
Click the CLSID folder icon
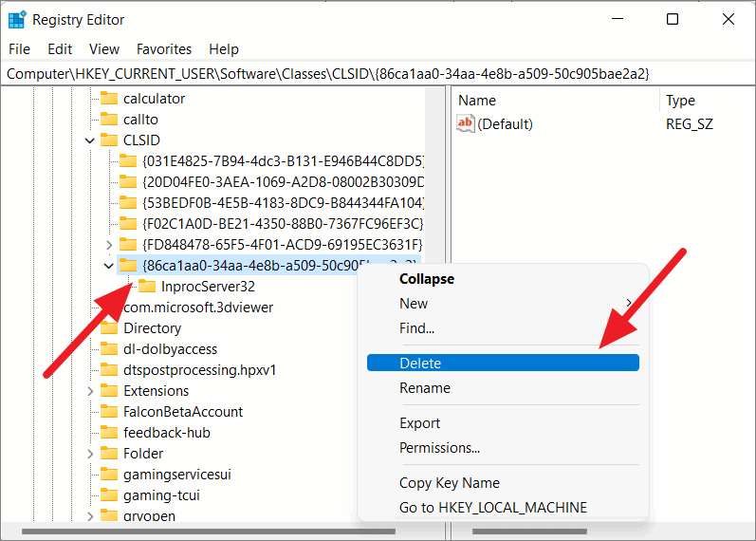click(x=109, y=140)
